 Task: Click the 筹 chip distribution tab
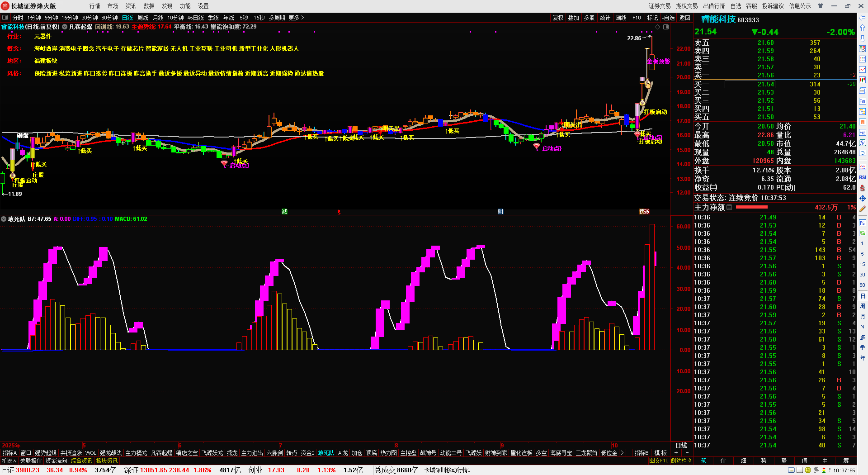coord(846,461)
